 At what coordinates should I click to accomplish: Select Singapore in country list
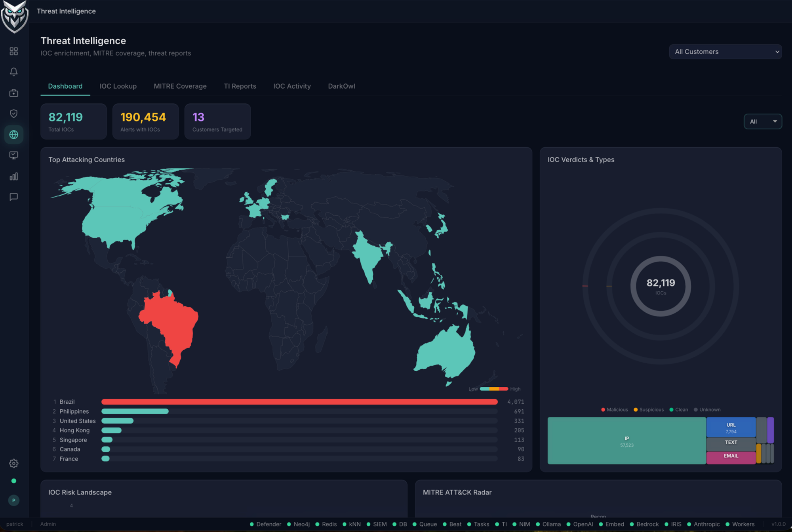tap(73, 440)
